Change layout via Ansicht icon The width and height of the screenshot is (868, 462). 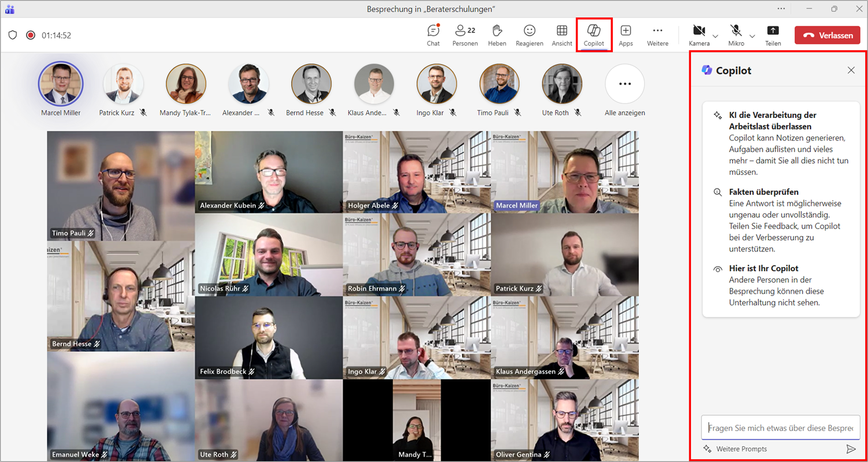coord(561,35)
